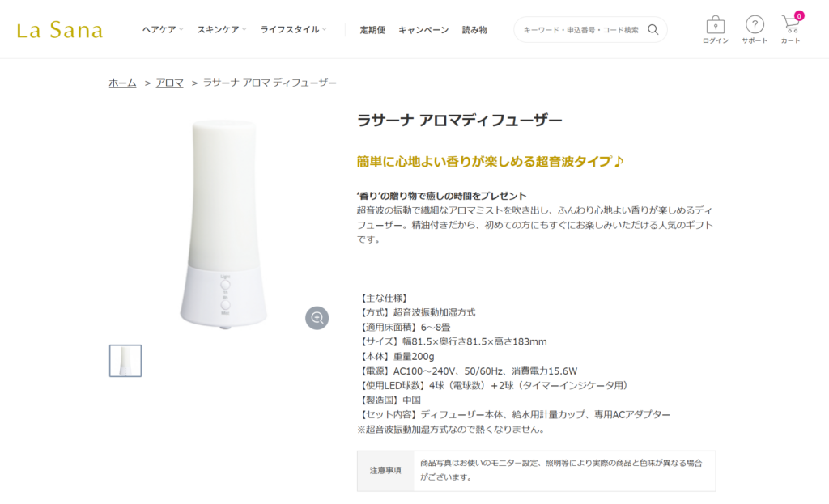The height and width of the screenshot is (504, 829).
Task: Expand the ライフスタイル dropdown menu
Action: pos(293,30)
